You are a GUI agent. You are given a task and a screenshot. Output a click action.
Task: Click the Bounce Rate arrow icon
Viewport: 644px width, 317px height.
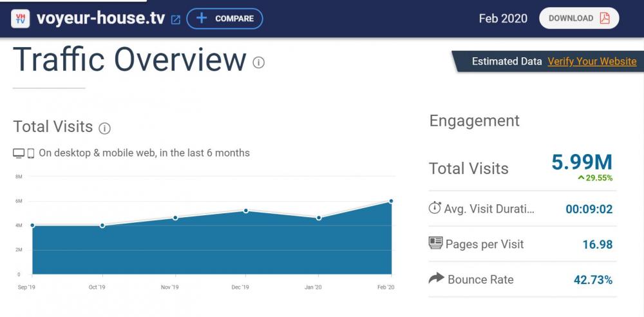click(436, 278)
